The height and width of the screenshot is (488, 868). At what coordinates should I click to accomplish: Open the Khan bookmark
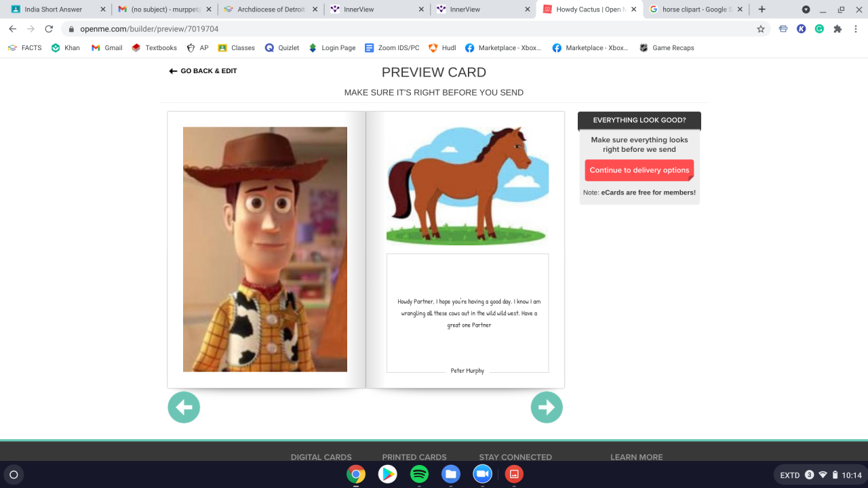tap(65, 48)
